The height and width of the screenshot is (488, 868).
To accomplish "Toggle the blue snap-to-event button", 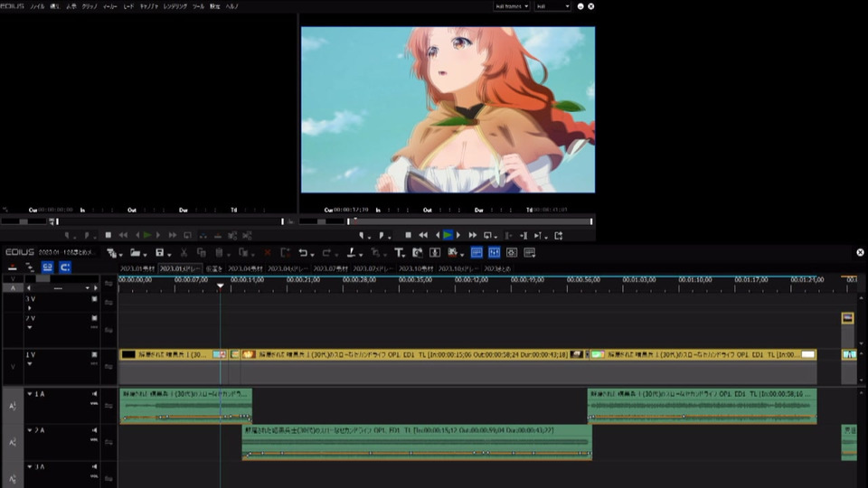I will point(65,267).
